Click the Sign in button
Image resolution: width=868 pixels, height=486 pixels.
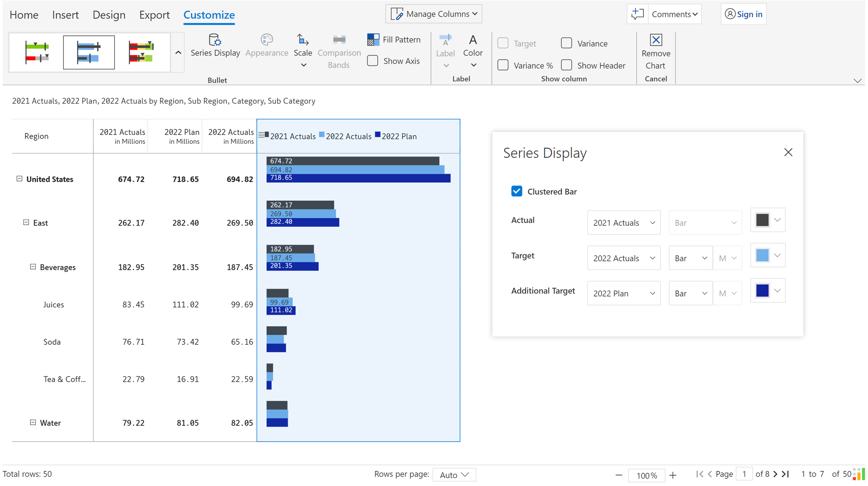tap(743, 14)
